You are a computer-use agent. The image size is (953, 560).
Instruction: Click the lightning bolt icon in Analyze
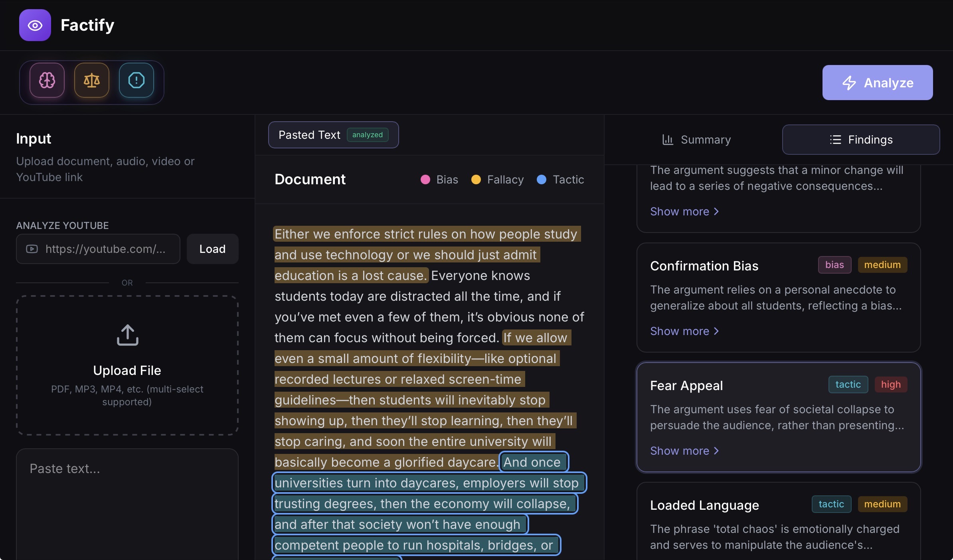pos(849,83)
